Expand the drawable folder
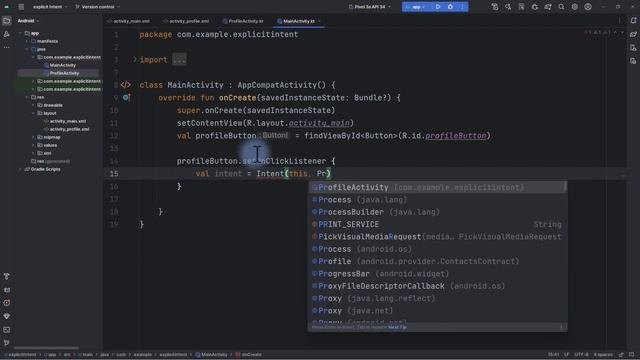Viewport: 640px width, 360px height. tap(33, 105)
